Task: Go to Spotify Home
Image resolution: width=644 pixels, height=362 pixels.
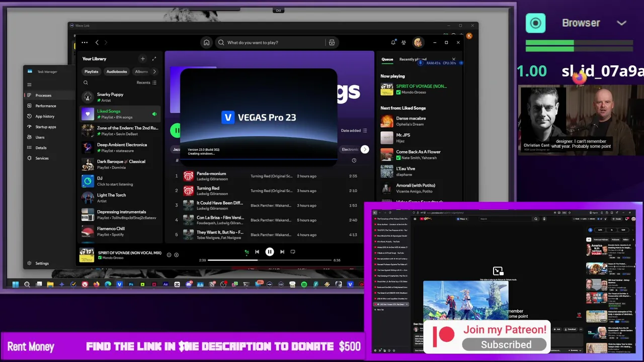Action: 206,43
